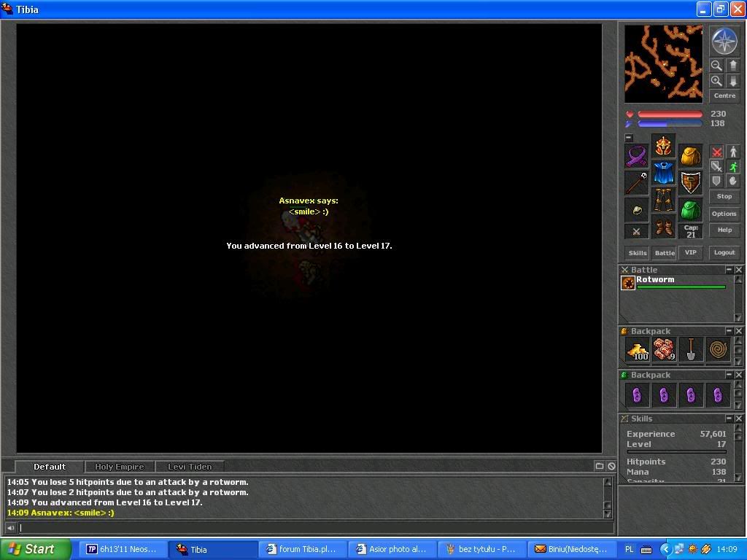Click the Battle button under the inventory
The image size is (747, 560).
coord(664,253)
